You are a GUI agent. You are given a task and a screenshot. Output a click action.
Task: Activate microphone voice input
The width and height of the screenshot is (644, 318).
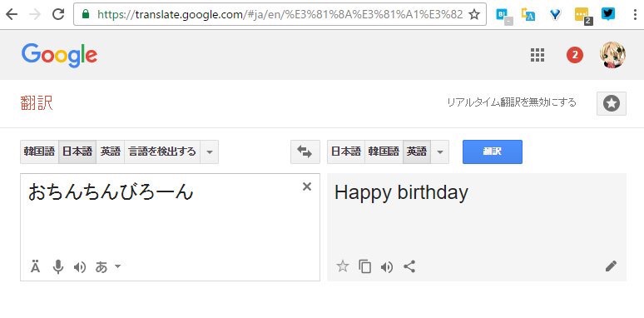(58, 267)
